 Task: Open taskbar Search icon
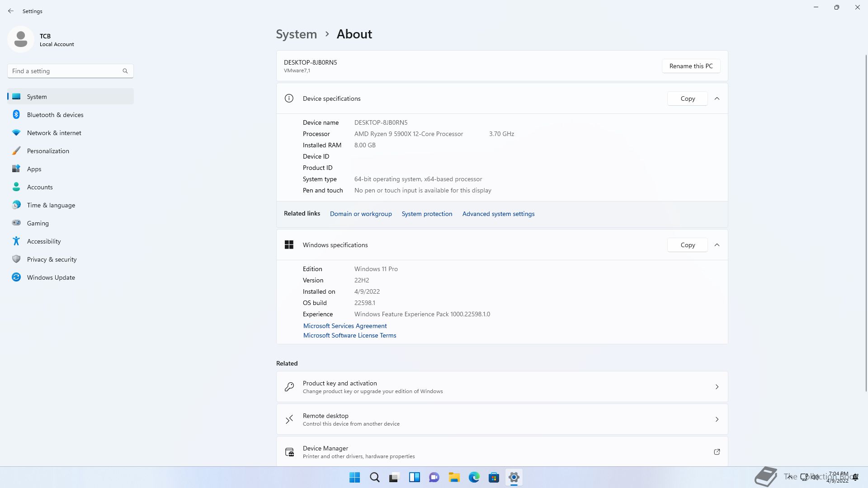(375, 477)
